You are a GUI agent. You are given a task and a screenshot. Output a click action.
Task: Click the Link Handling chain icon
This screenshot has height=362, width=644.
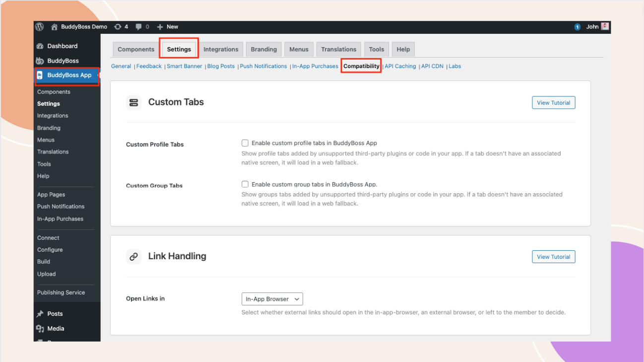[133, 257]
